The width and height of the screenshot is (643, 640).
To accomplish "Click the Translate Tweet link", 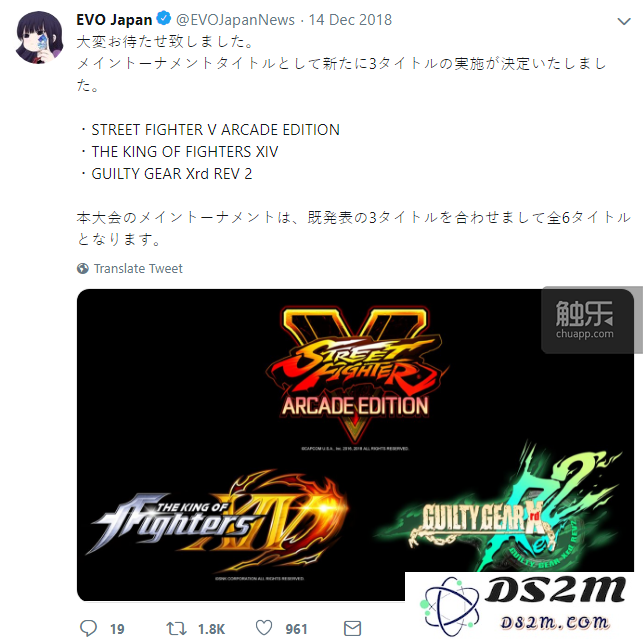I will click(138, 269).
